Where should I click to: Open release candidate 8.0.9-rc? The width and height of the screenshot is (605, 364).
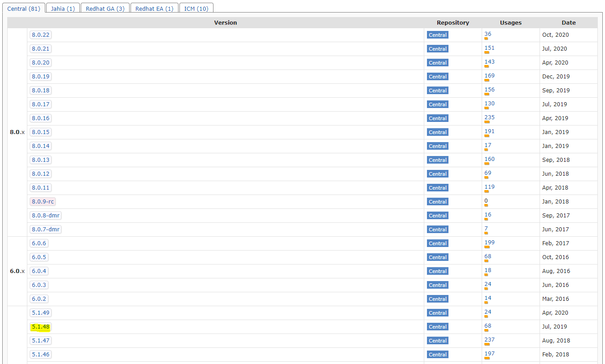click(x=43, y=202)
